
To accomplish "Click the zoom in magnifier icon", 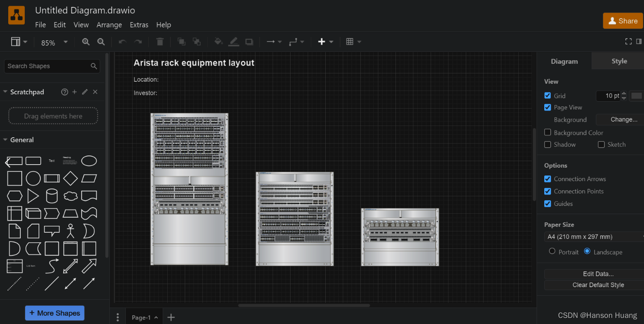I will pyautogui.click(x=86, y=42).
